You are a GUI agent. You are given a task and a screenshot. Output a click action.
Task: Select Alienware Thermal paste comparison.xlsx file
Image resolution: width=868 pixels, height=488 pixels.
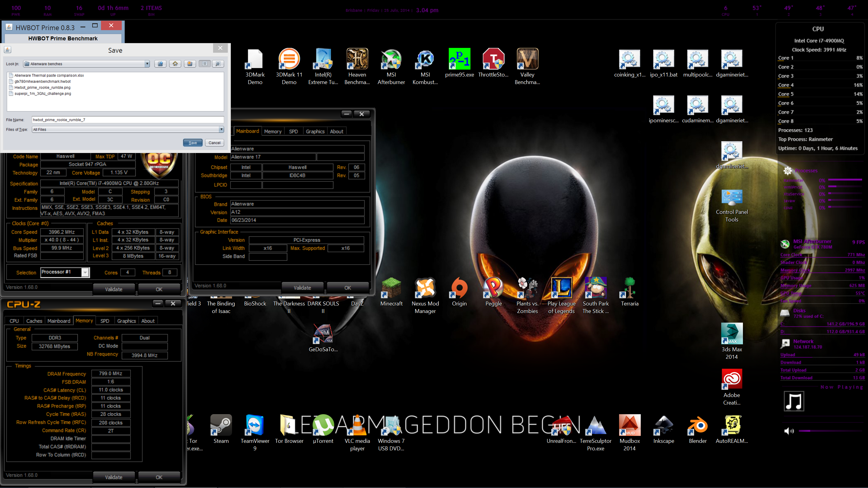[x=46, y=75]
